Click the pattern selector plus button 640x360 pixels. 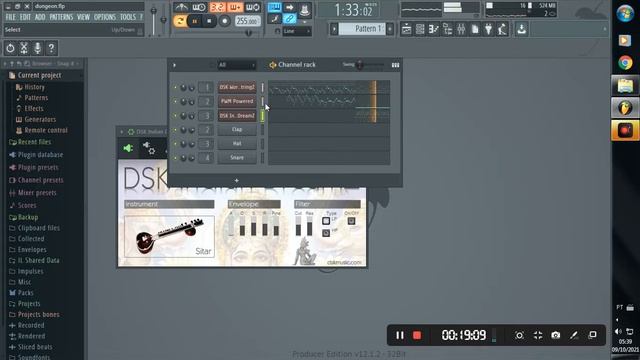click(x=390, y=29)
